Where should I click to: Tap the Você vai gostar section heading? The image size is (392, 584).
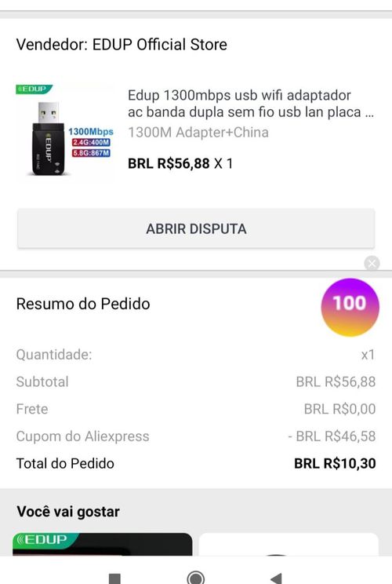pyautogui.click(x=68, y=512)
